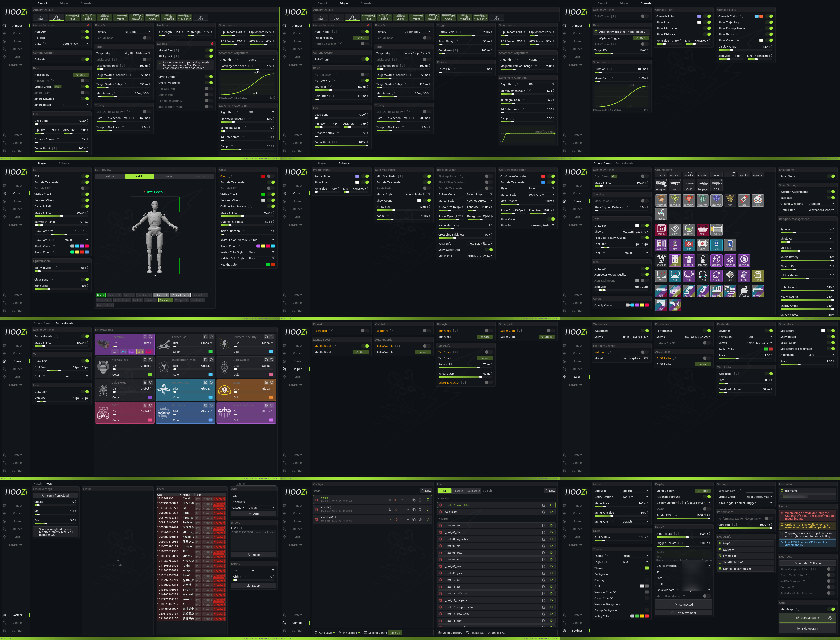Open the red Glow color swatch
The width and height of the screenshot is (840, 640).
(x=263, y=176)
